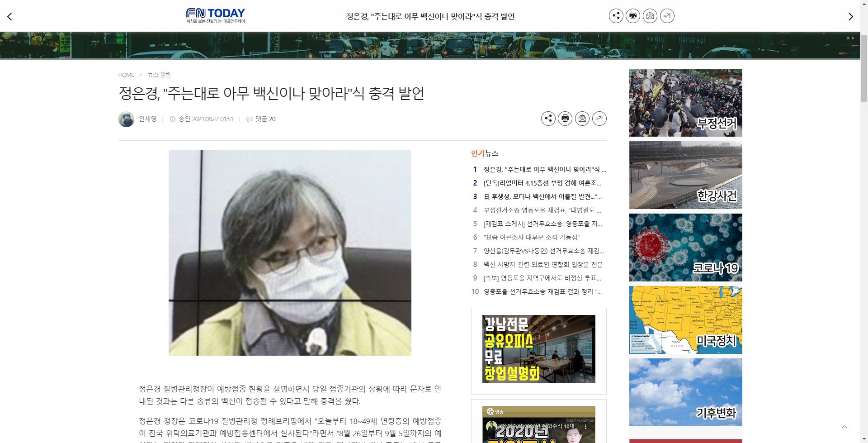
Task: Click the font size icon below the article title
Action: point(599,119)
